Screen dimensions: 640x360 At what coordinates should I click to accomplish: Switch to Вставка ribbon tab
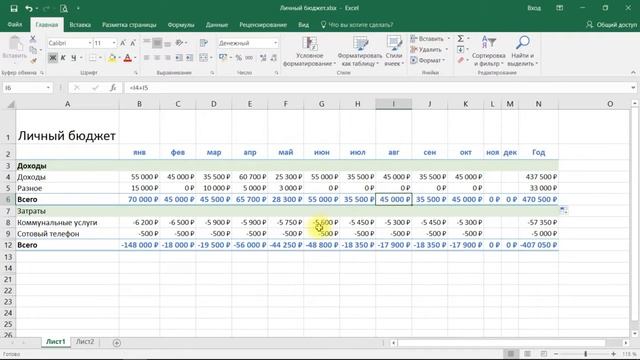[x=80, y=25]
